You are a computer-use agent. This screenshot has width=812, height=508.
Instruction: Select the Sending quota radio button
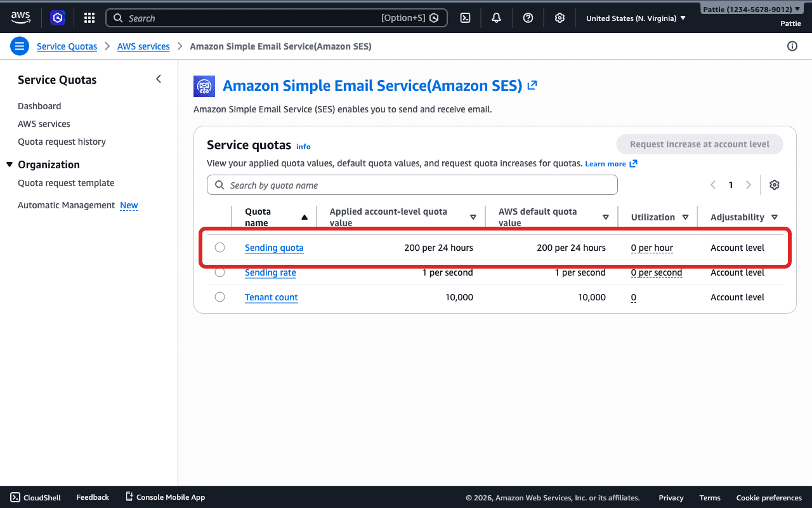219,247
